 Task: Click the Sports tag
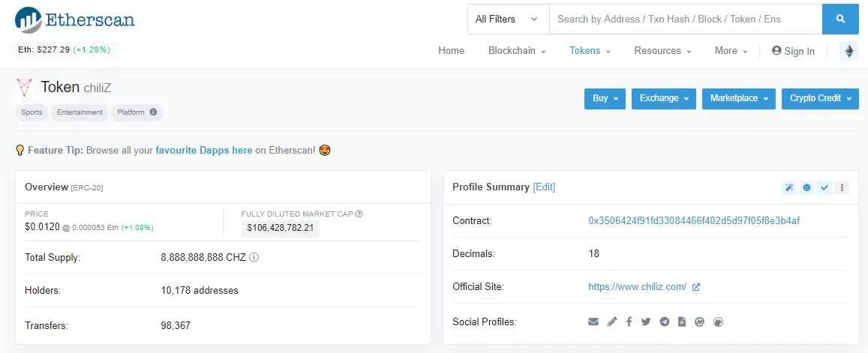point(32,112)
